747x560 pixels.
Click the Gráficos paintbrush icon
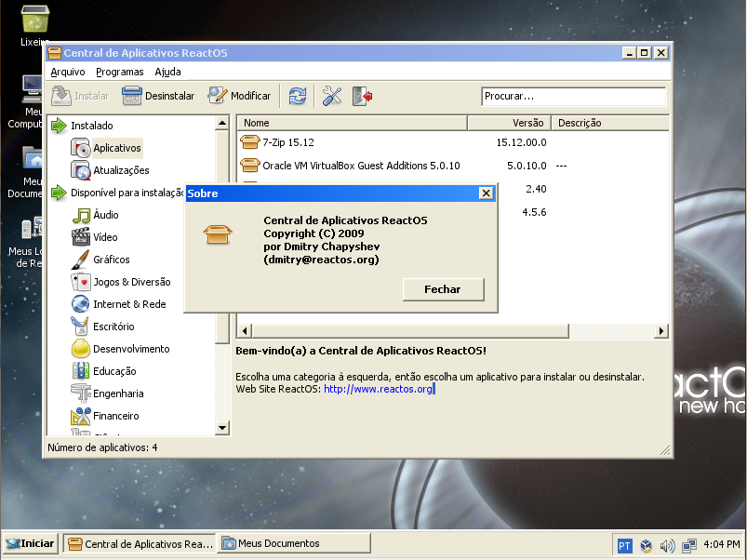point(80,260)
